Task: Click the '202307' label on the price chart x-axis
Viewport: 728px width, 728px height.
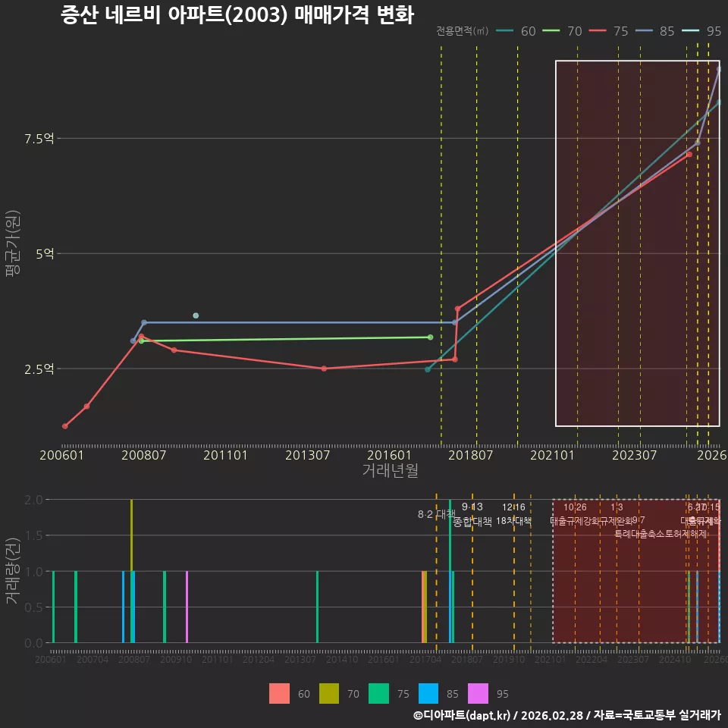Action: (634, 455)
